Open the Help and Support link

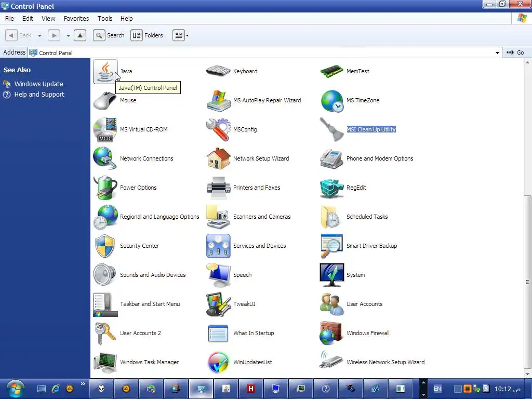point(39,95)
